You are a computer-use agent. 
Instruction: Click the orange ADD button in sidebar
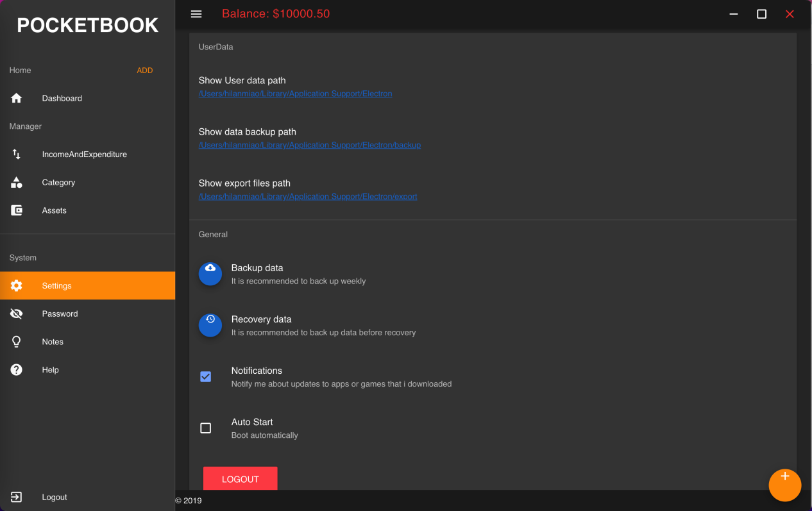(x=145, y=71)
